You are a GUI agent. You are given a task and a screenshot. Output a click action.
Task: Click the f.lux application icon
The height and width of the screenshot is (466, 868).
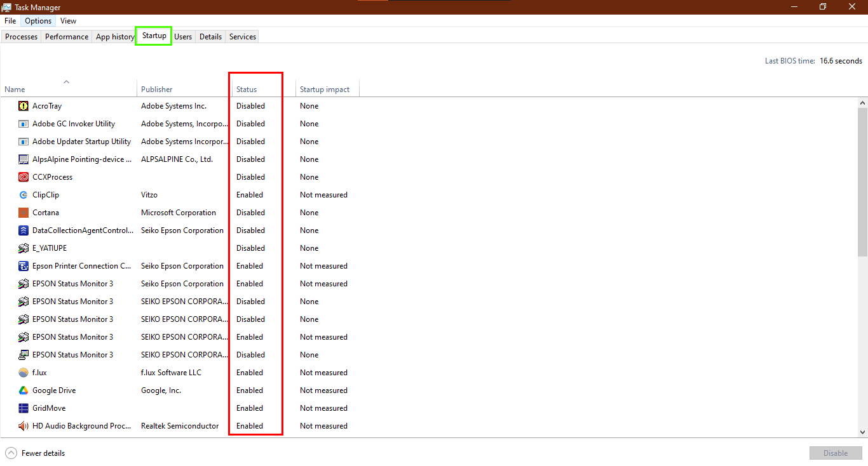pos(23,373)
